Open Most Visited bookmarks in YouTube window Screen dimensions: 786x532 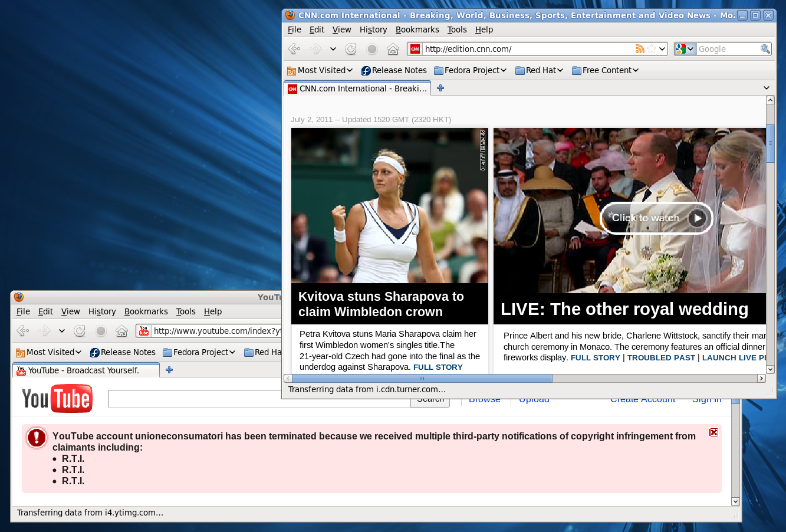tap(49, 352)
